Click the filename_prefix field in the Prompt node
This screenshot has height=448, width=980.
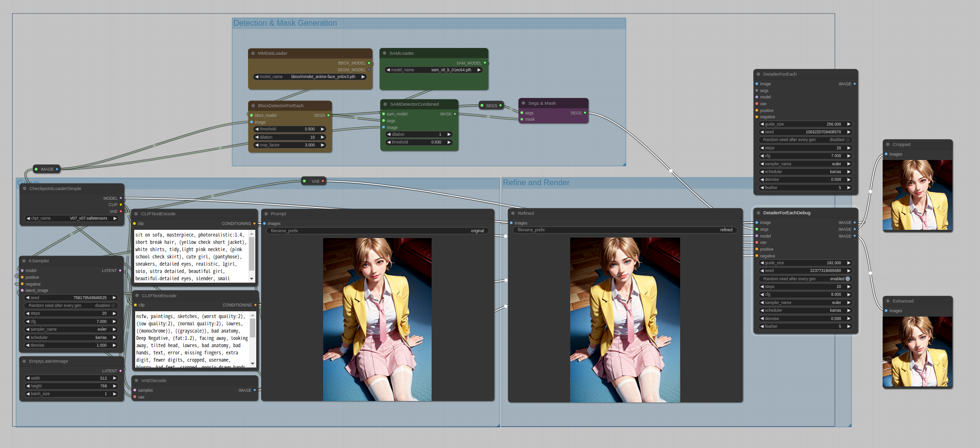pos(377,231)
